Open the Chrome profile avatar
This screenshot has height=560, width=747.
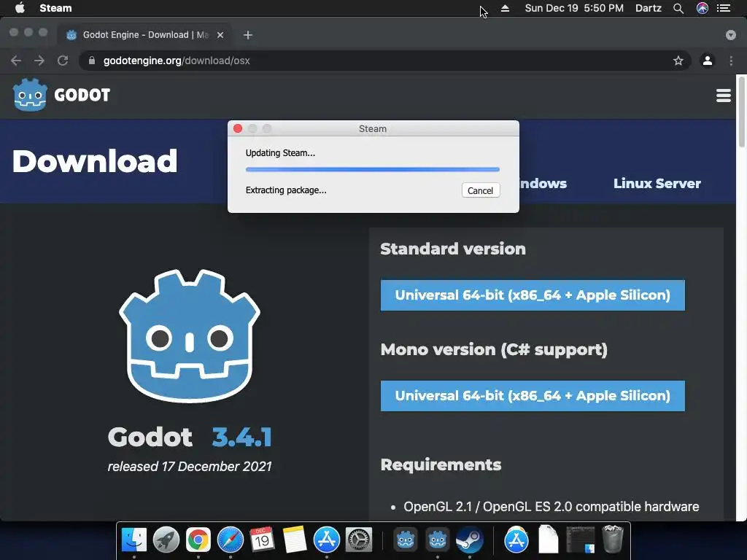[x=708, y=61]
